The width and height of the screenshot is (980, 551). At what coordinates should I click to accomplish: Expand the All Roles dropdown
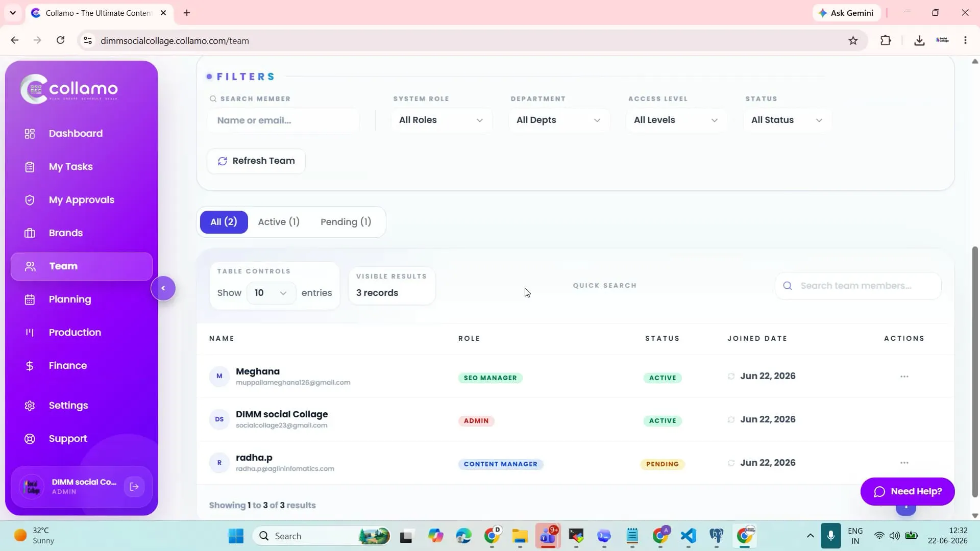pos(442,120)
